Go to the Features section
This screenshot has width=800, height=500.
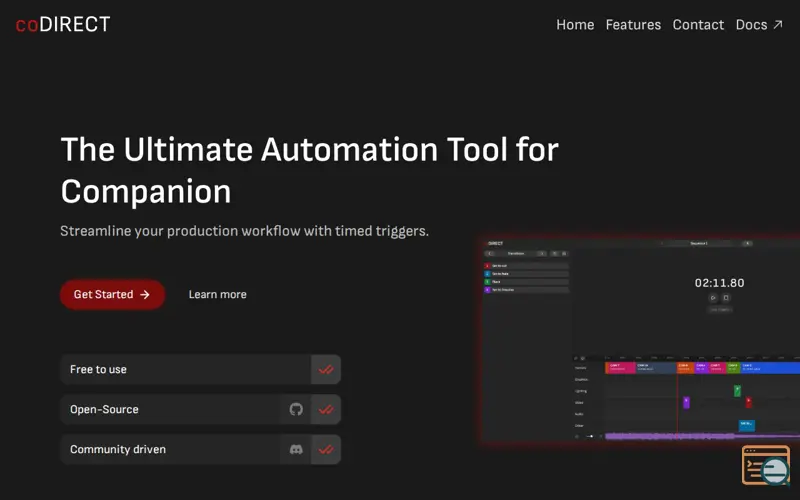pyautogui.click(x=633, y=24)
